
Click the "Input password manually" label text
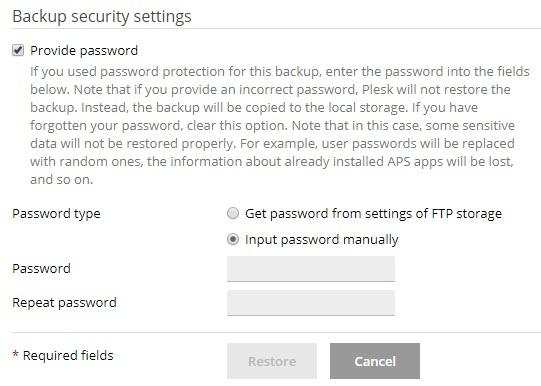pyautogui.click(x=322, y=239)
